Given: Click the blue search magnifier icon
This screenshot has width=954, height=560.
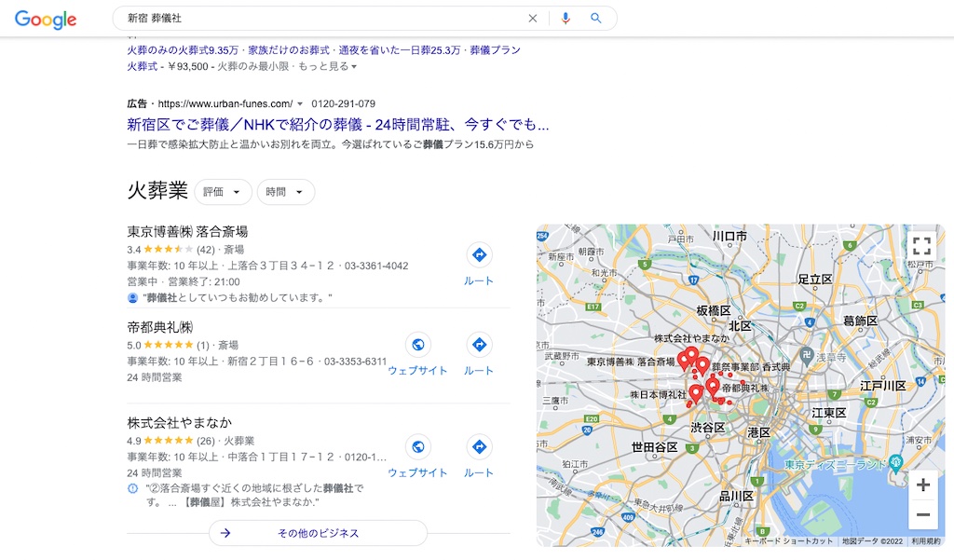Looking at the screenshot, I should pyautogui.click(x=596, y=19).
